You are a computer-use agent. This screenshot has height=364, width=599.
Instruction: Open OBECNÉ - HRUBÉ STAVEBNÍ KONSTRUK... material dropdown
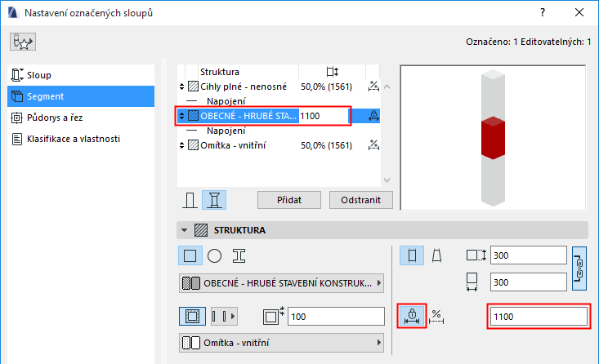tap(282, 284)
